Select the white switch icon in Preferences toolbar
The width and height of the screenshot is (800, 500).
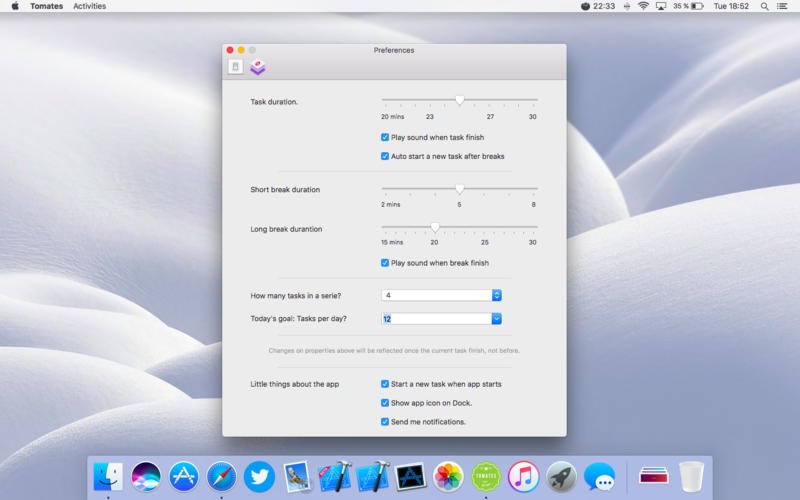tap(236, 67)
